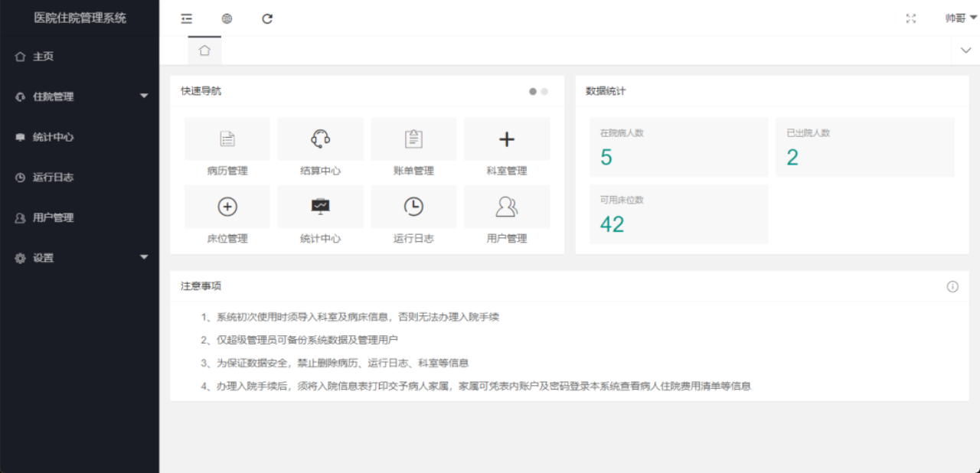Open the 床位管理 circled-plus icon
The width and height of the screenshot is (980, 473).
tap(227, 207)
